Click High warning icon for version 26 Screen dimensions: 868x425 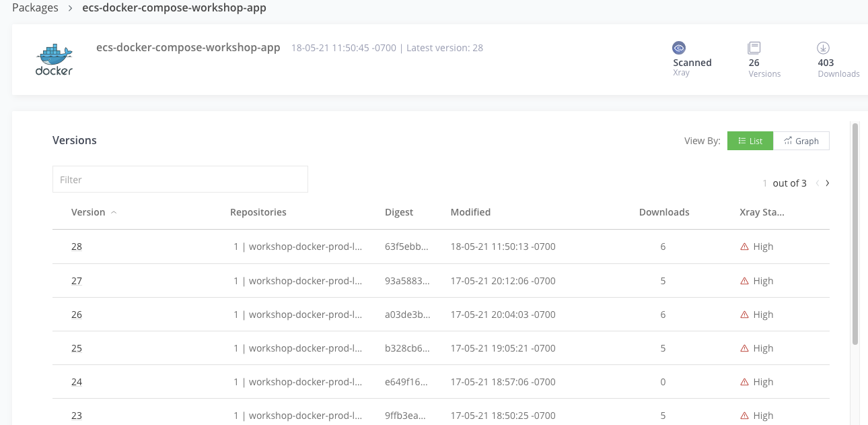[x=744, y=315]
